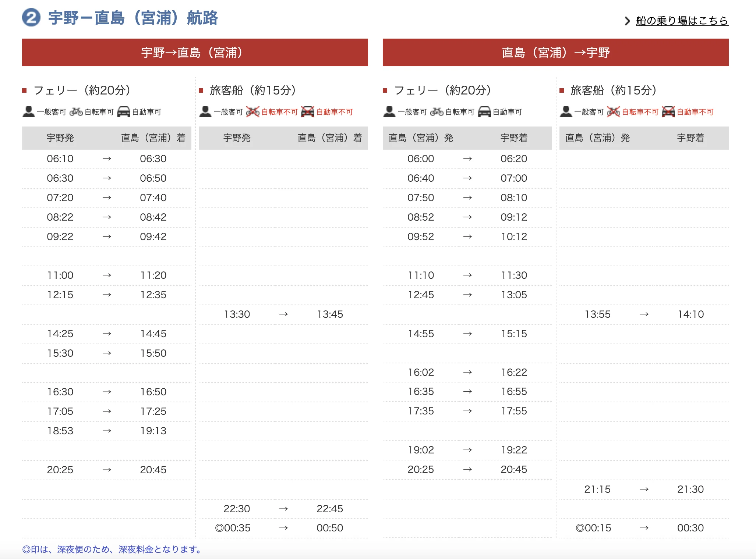The width and height of the screenshot is (756, 559).
Task: Click passenger icon in 直島発 フェリー legend
Action: 389,112
